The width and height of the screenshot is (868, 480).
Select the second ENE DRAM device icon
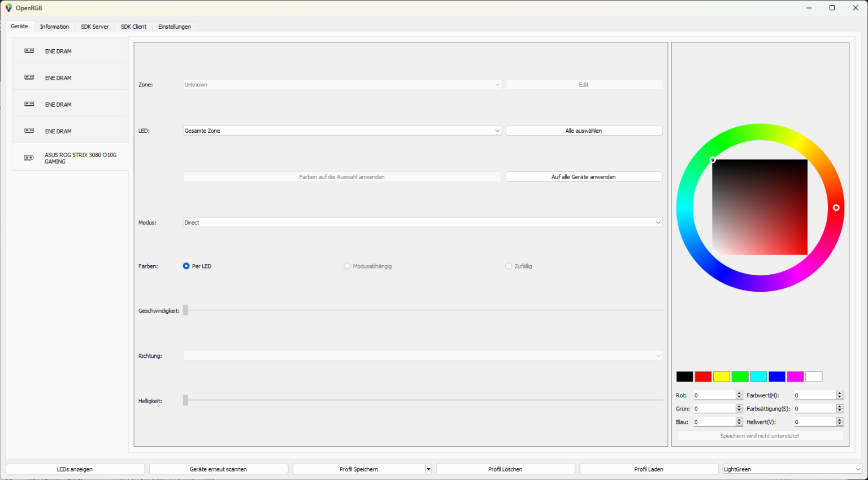(x=29, y=77)
